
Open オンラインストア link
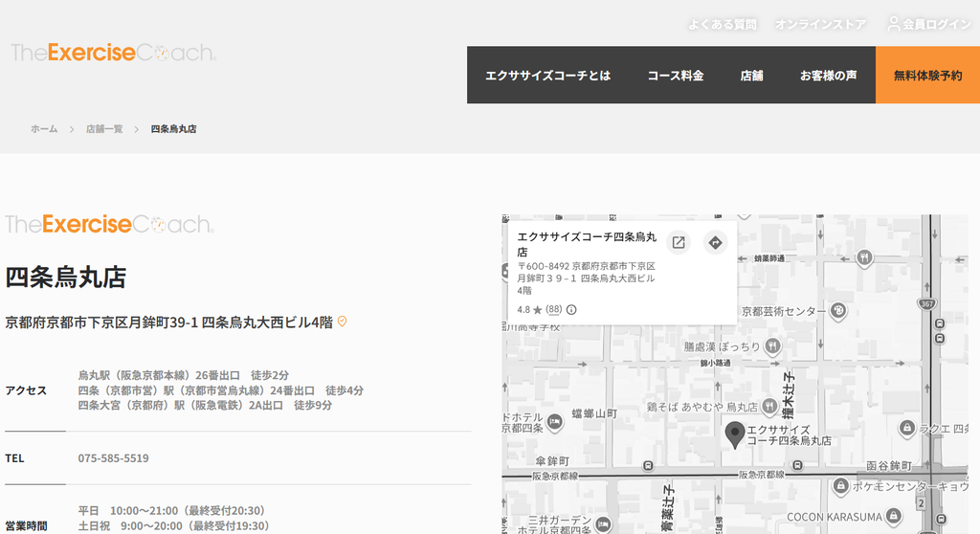click(820, 24)
